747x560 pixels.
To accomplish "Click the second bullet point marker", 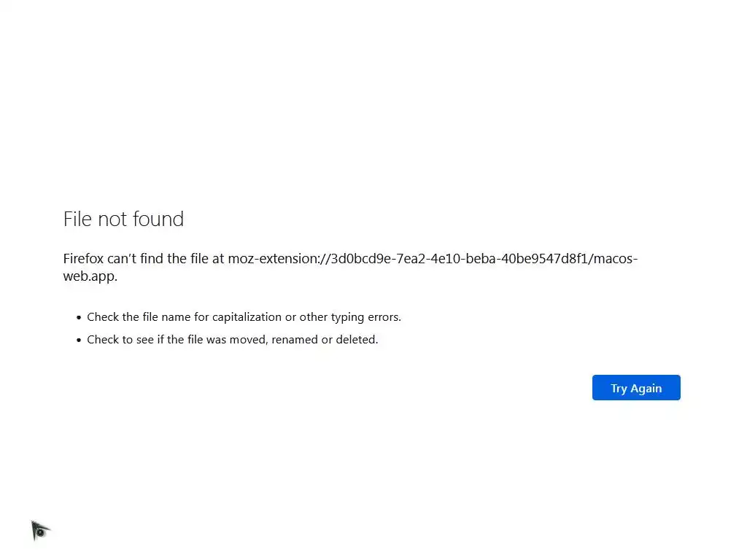I will coord(79,340).
